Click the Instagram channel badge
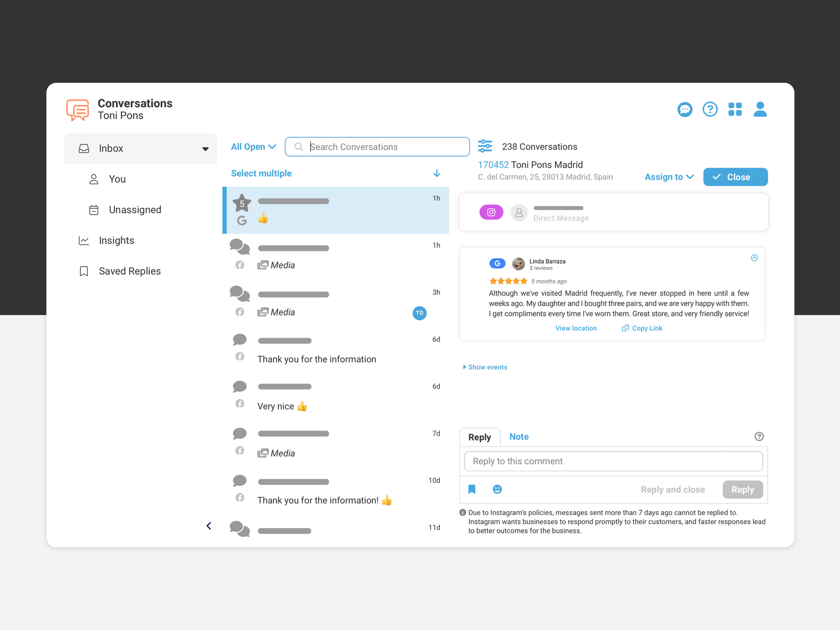 (x=491, y=212)
